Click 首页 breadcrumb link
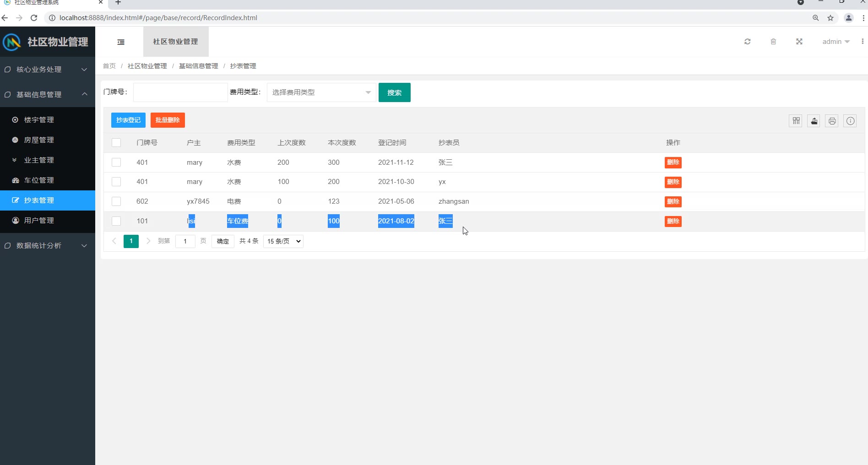868x465 pixels. pos(109,66)
